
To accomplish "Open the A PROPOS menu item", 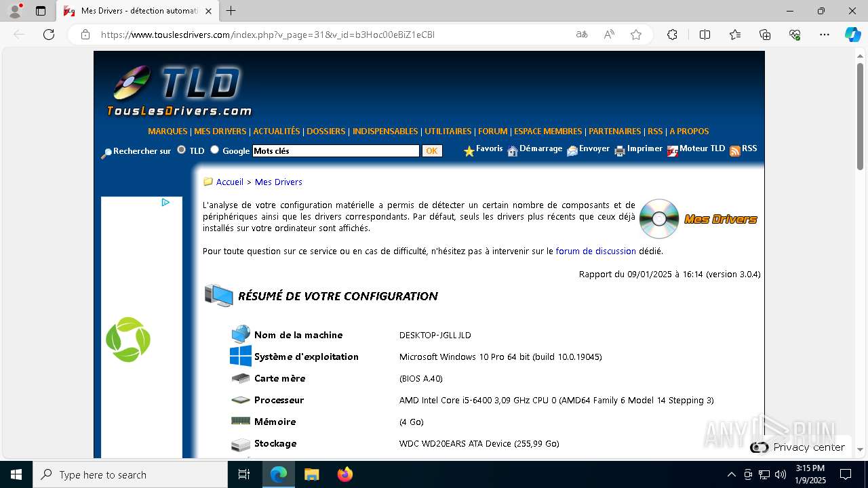I will (689, 131).
